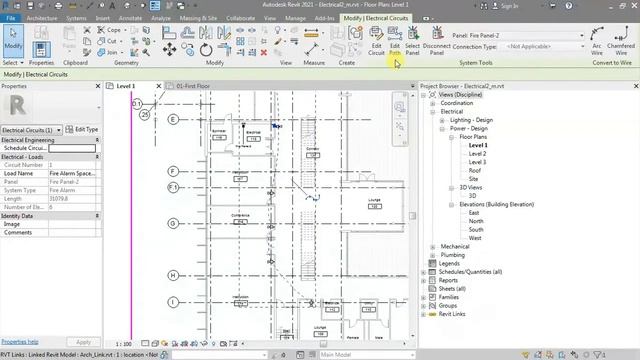Click Sign In button
This screenshot has height=360, width=640.
point(505,6)
